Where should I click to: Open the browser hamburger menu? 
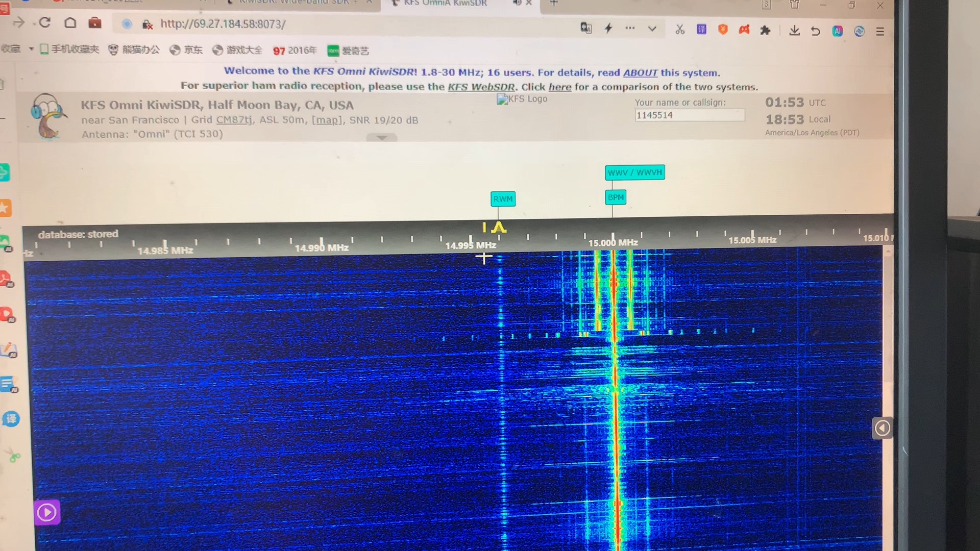click(x=880, y=32)
